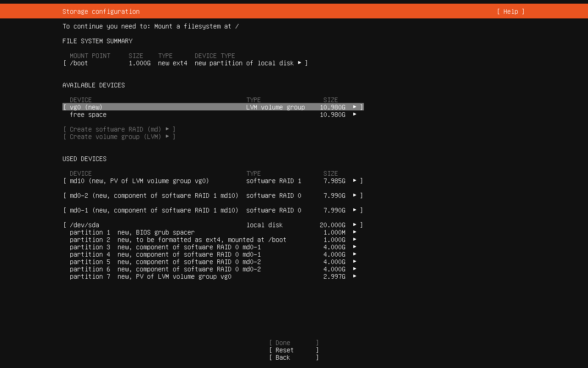Click arrow for partition 7 PV of vg0
This screenshot has width=588, height=368.
coord(354,276)
